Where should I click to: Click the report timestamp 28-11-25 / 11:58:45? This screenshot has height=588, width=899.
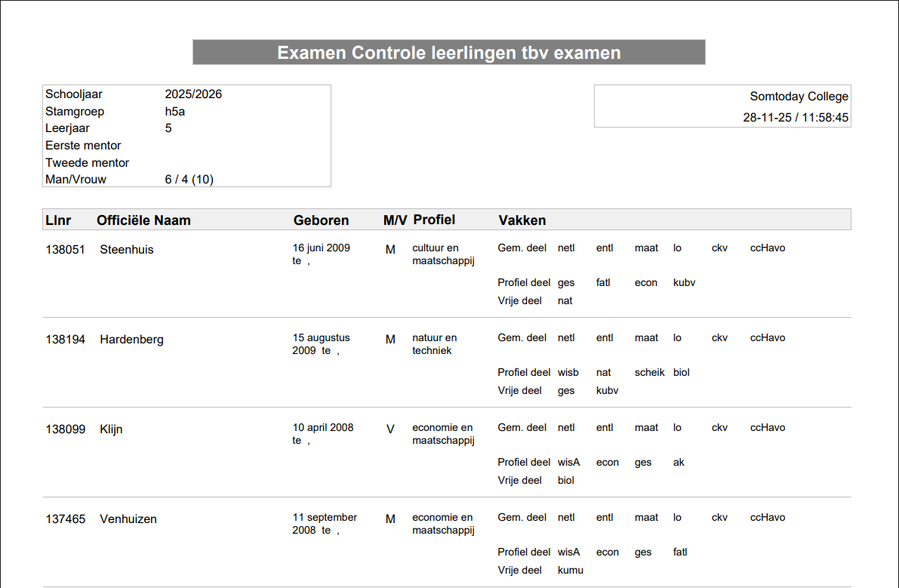[x=796, y=118]
